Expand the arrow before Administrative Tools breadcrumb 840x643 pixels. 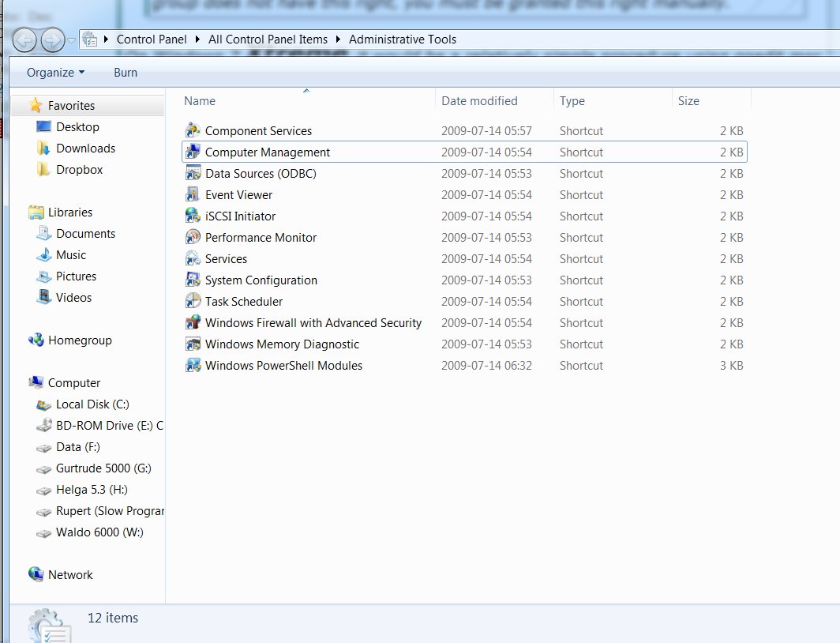(x=338, y=39)
